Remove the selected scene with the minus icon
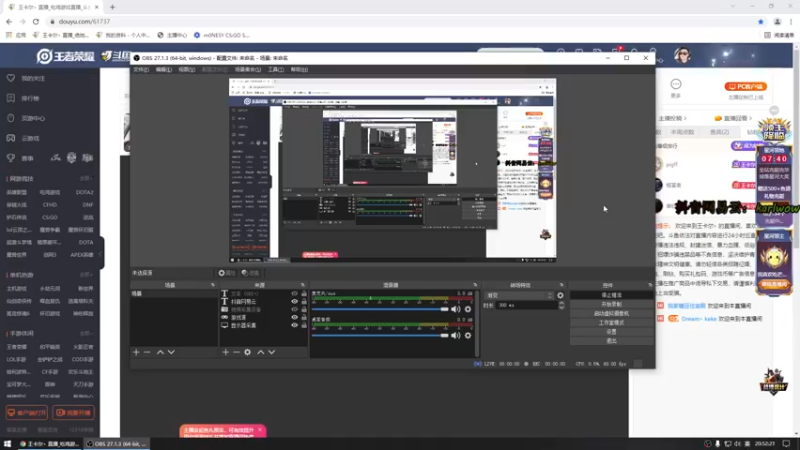 click(x=147, y=352)
